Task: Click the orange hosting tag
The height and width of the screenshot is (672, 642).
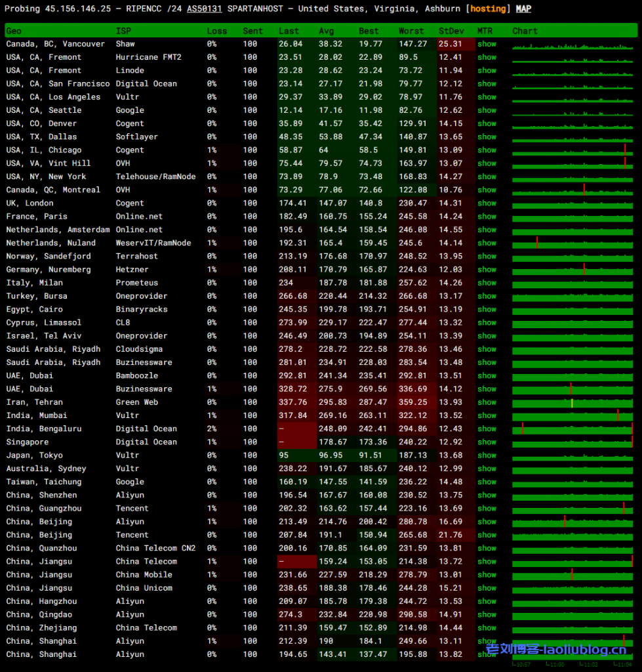Action: tap(488, 9)
